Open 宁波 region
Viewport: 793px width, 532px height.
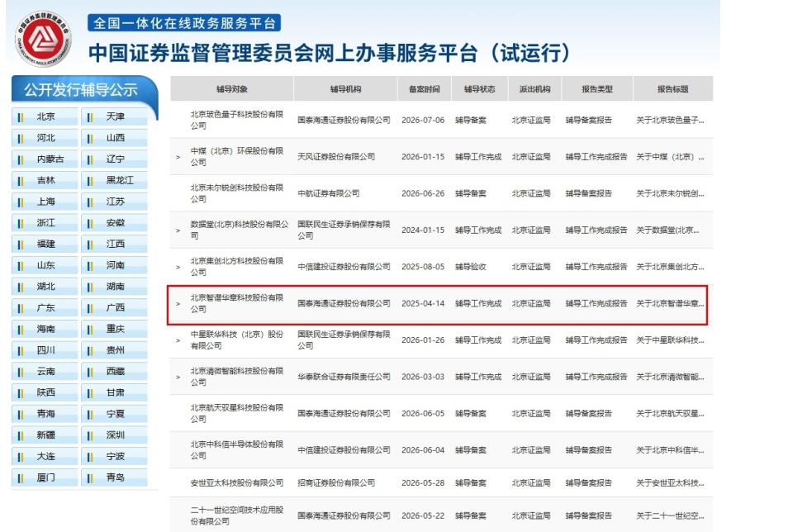click(114, 457)
